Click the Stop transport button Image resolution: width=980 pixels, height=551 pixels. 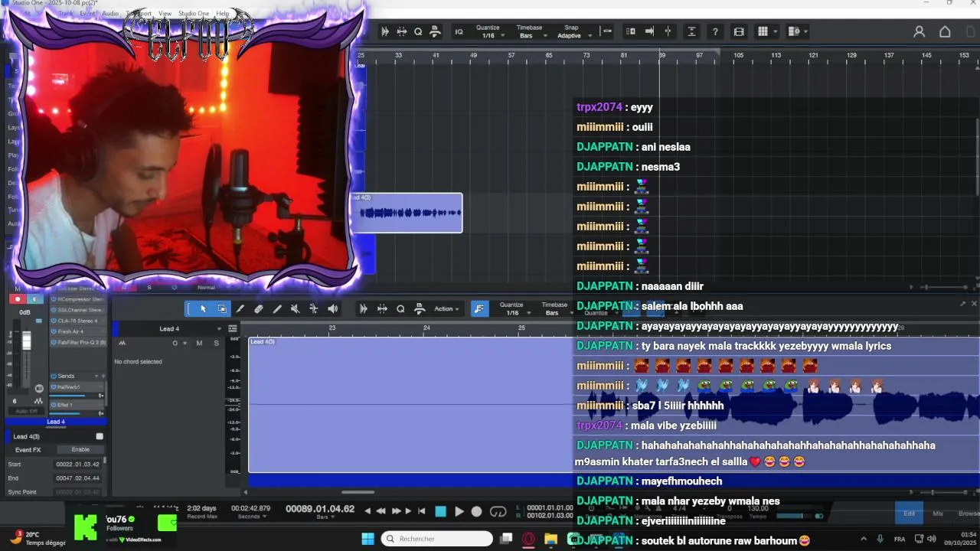coord(440,511)
